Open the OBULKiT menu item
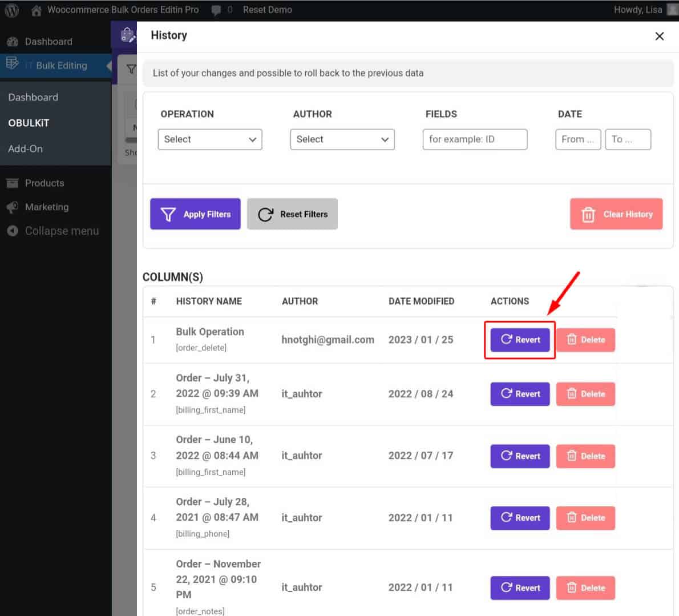The width and height of the screenshot is (679, 616). click(28, 123)
